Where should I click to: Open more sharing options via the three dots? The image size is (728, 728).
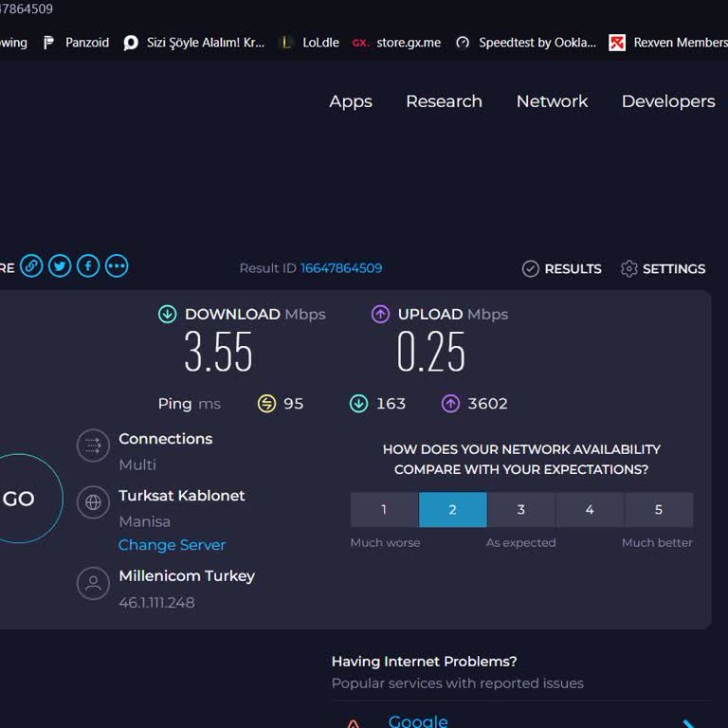tap(117, 266)
